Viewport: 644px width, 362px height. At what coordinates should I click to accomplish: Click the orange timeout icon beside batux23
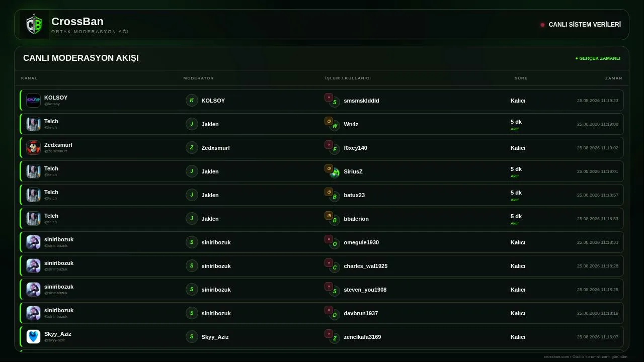tap(329, 192)
